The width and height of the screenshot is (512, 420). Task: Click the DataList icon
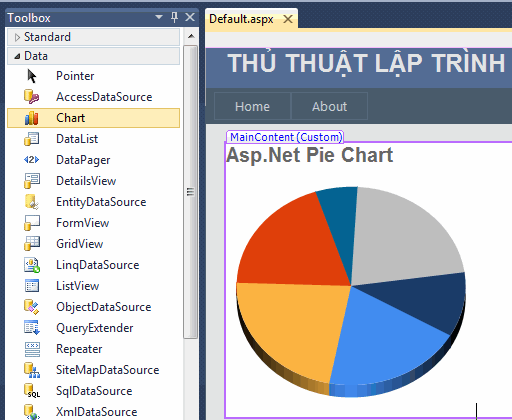tap(32, 139)
